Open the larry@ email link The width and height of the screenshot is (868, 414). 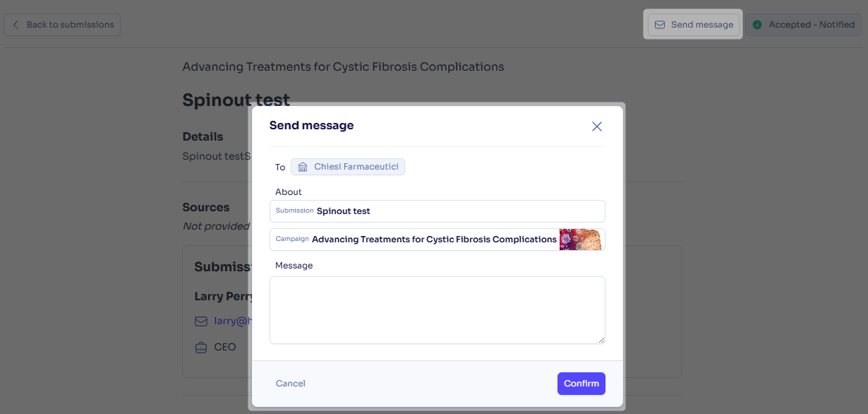click(x=233, y=321)
